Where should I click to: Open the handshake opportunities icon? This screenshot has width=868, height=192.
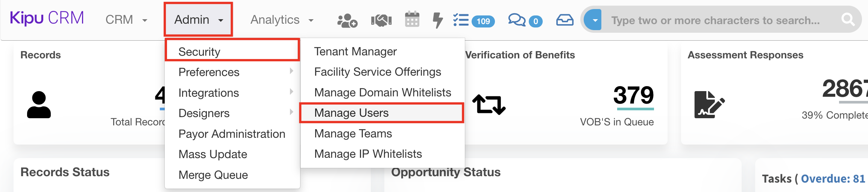pyautogui.click(x=381, y=20)
